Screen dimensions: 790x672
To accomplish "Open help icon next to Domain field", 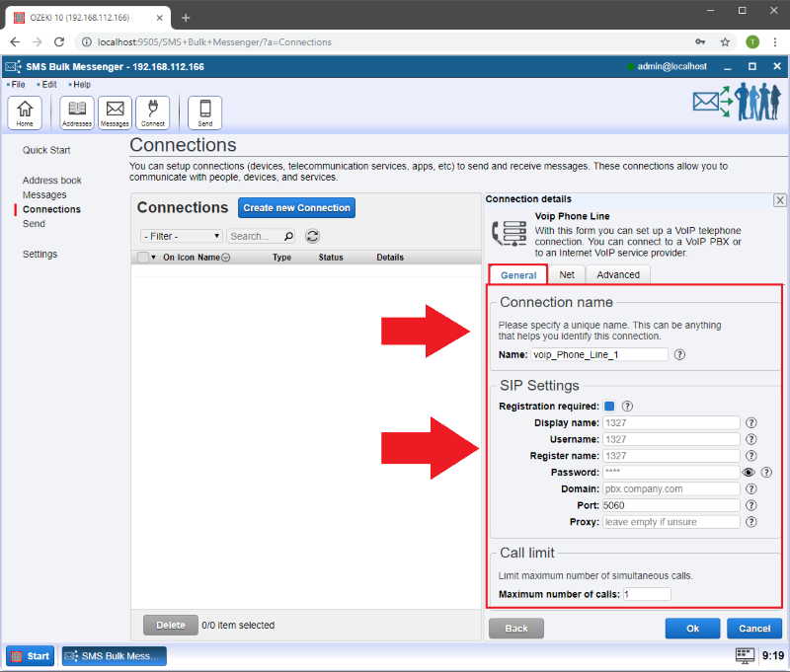I will (751, 488).
